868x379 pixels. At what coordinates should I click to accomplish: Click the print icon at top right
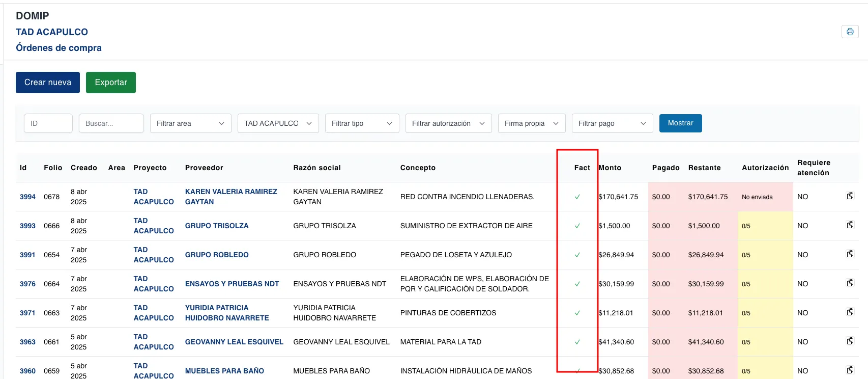pos(850,32)
